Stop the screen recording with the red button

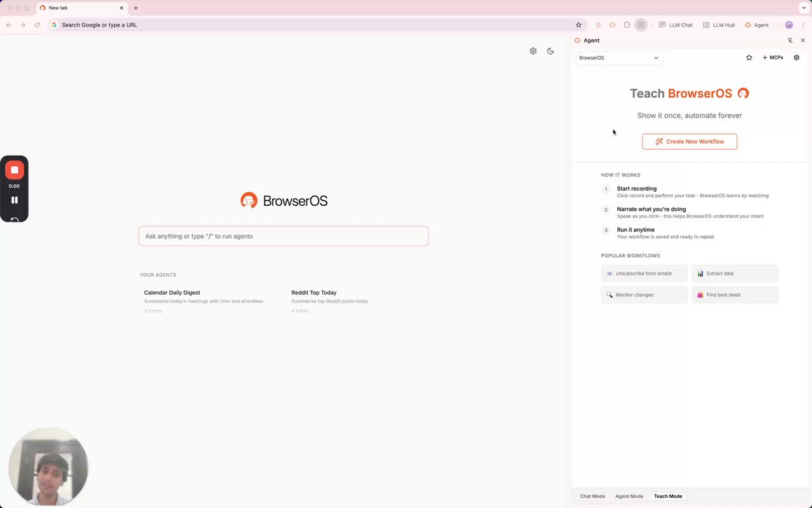(14, 170)
